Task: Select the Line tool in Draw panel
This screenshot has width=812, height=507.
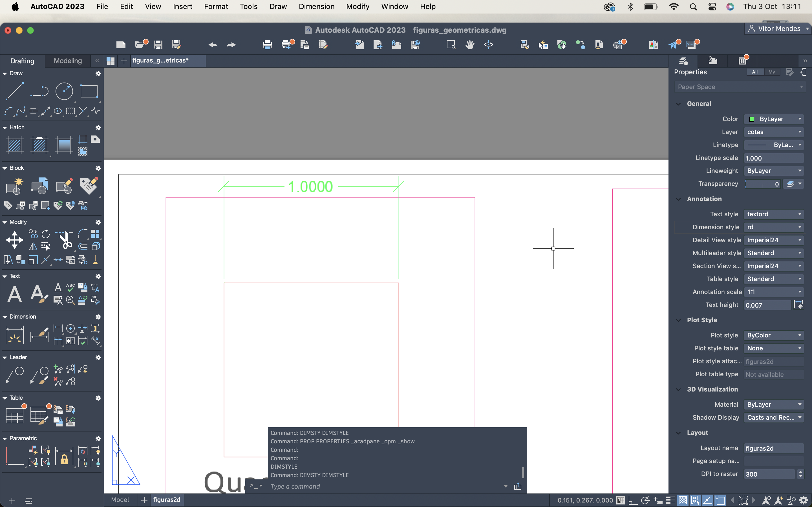Action: click(x=14, y=91)
